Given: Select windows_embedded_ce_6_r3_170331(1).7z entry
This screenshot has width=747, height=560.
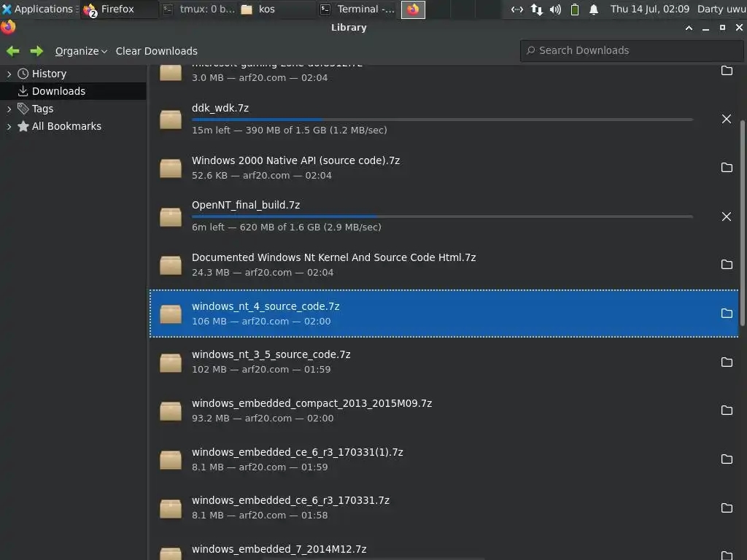Looking at the screenshot, I should (x=444, y=459).
